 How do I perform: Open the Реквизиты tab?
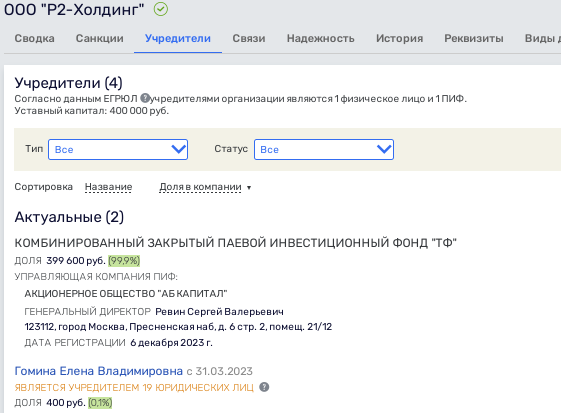474,38
